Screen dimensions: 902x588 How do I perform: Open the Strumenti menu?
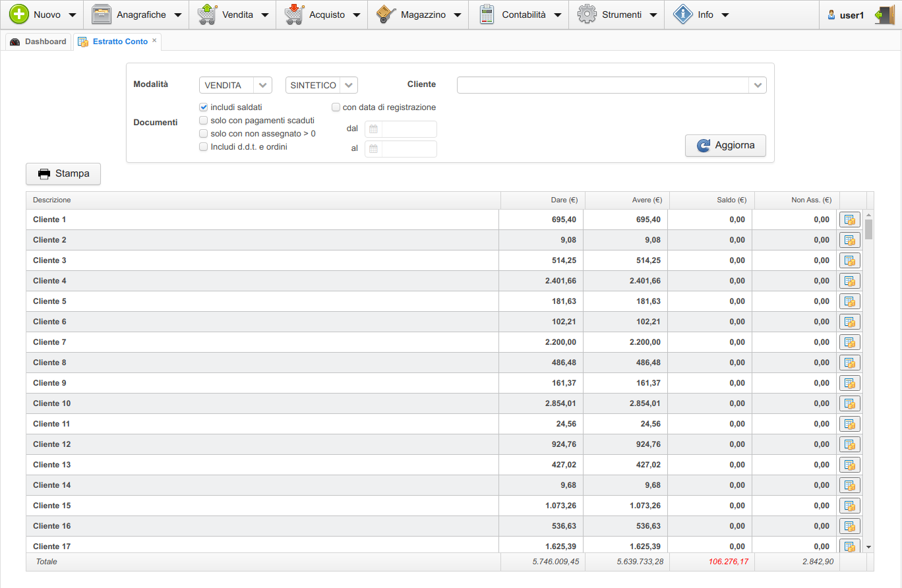coord(617,15)
